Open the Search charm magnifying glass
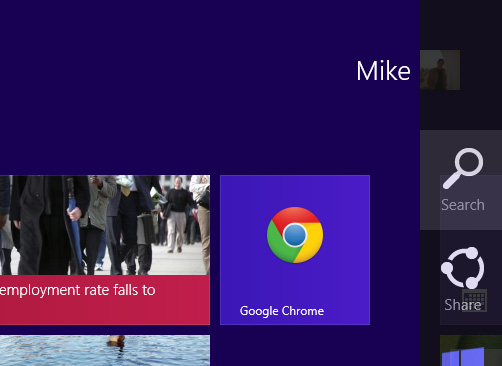Viewport: 502px width, 366px height. coord(463,168)
